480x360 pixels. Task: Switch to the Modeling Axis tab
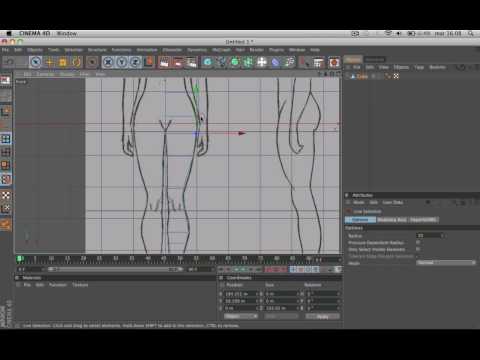coord(392,220)
